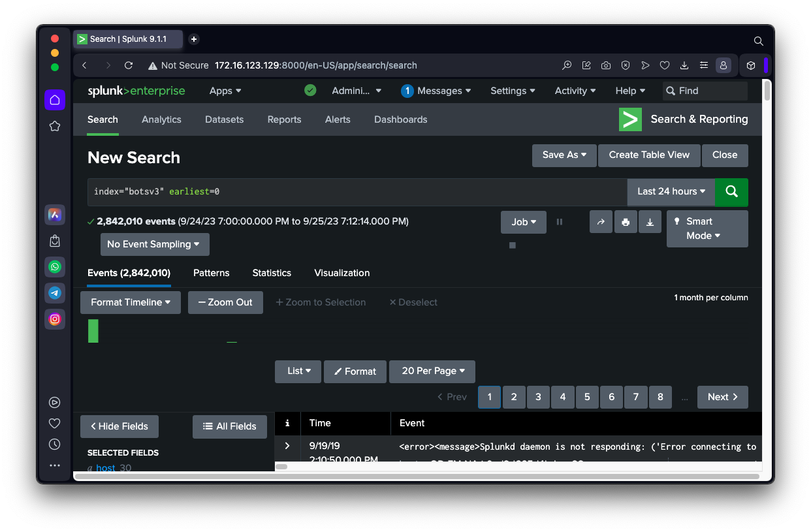Open the Dashboards nav tab
Viewport: 811px width, 532px height.
400,119
